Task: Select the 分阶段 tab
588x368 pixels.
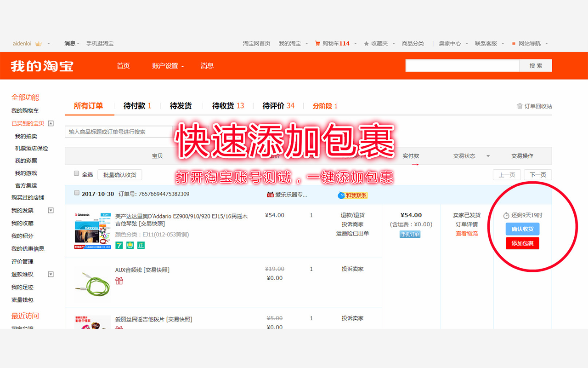Action: [x=325, y=106]
